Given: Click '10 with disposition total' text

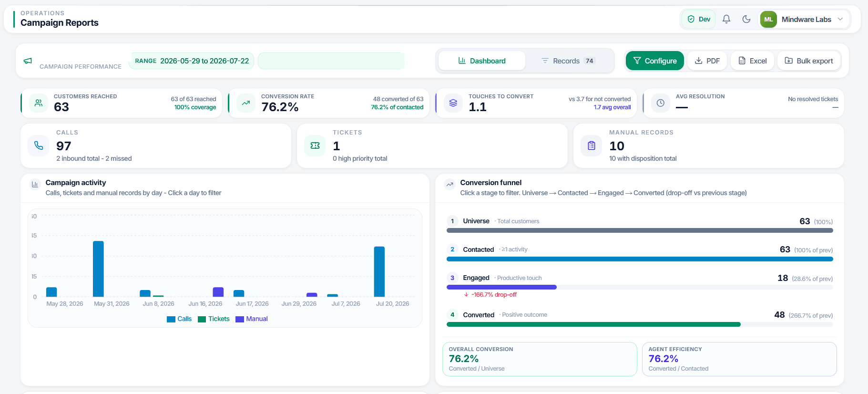Looking at the screenshot, I should 643,158.
